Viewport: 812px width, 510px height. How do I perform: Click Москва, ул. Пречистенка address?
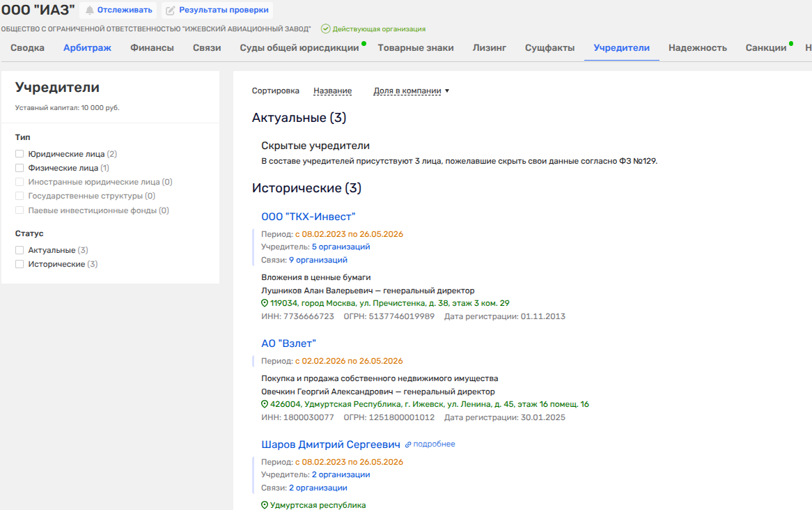(389, 303)
